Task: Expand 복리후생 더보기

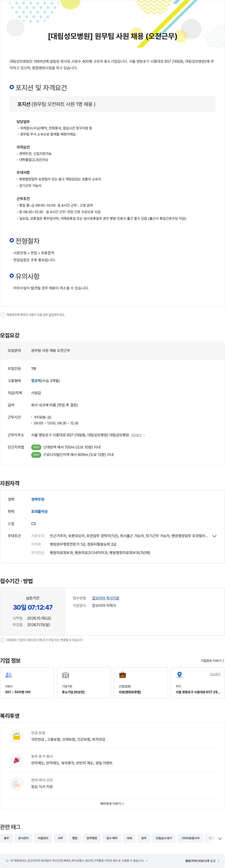Action: point(112,804)
